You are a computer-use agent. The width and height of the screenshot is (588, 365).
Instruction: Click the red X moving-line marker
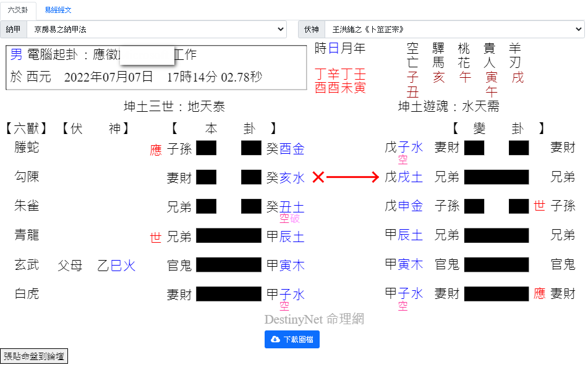click(318, 178)
